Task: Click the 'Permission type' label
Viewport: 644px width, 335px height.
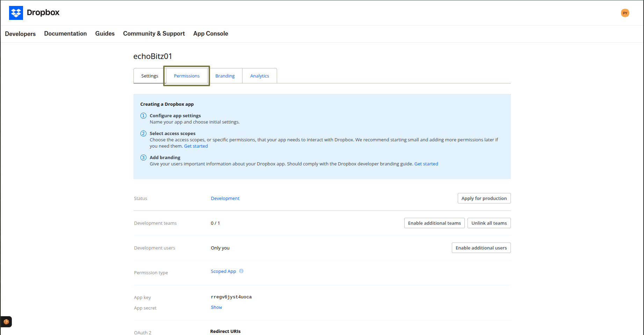Action: tap(151, 273)
